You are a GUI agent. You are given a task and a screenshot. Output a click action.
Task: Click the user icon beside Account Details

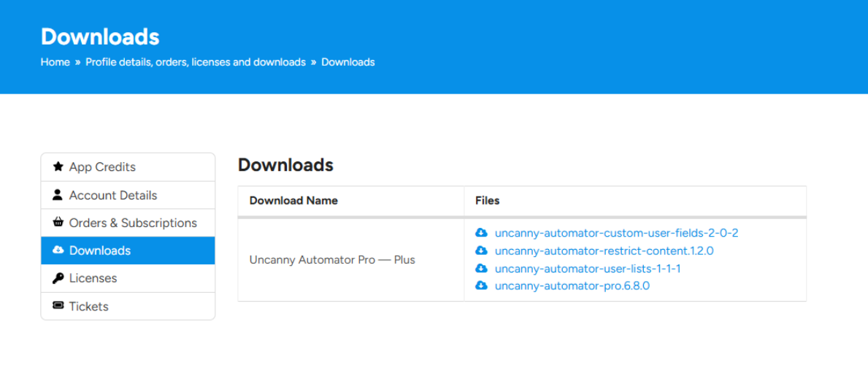click(58, 195)
